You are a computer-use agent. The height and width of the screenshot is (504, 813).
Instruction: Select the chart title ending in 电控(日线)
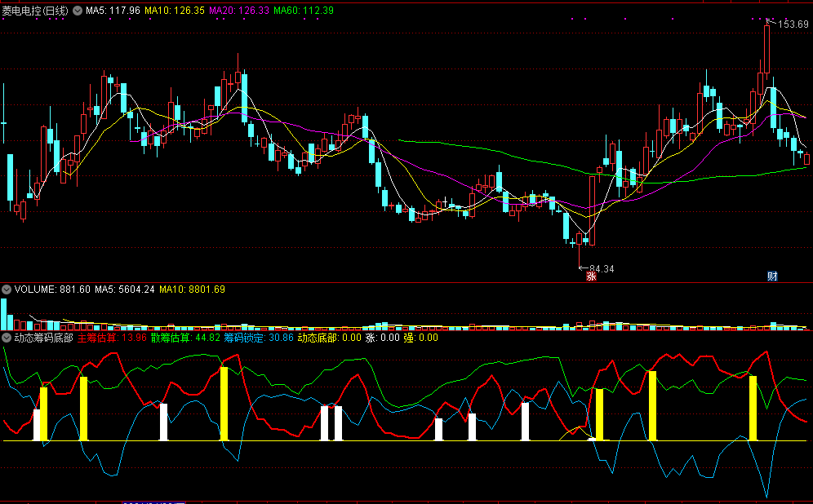35,11
